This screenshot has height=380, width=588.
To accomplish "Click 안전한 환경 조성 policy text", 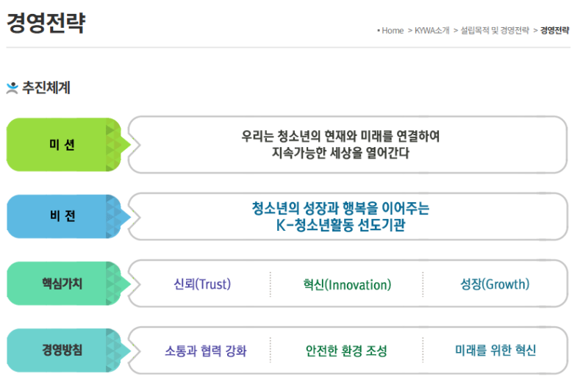I will click(346, 351).
